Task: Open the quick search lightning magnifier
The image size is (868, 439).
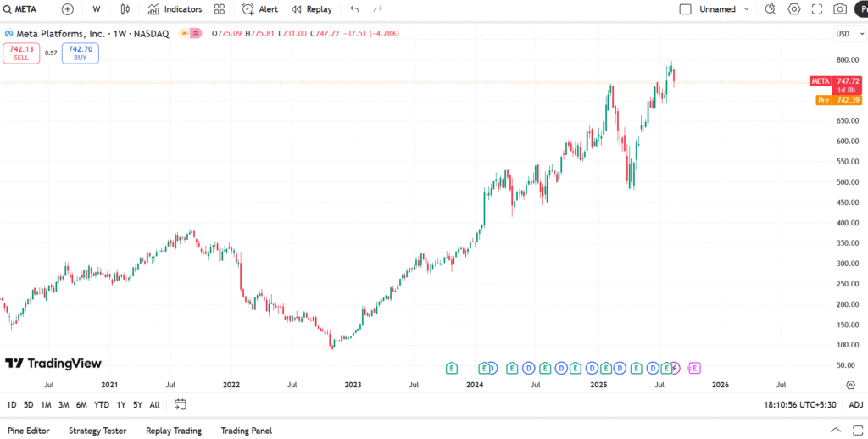Action: tap(771, 8)
